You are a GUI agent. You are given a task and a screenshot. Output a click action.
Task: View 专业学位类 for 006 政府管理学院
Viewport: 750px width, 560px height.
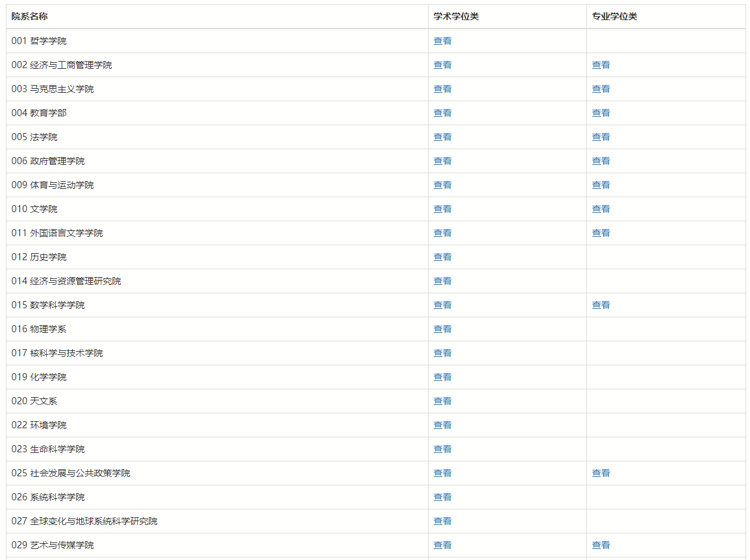tap(601, 161)
